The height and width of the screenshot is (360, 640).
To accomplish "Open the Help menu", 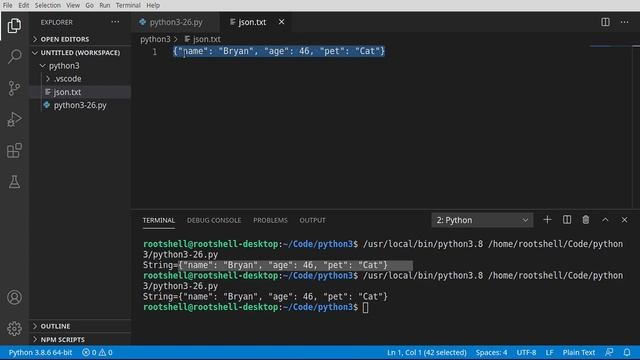I will [153, 5].
